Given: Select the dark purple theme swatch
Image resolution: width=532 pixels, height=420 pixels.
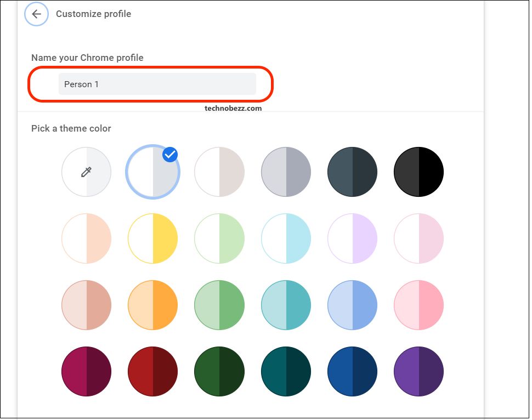Looking at the screenshot, I should (x=418, y=371).
